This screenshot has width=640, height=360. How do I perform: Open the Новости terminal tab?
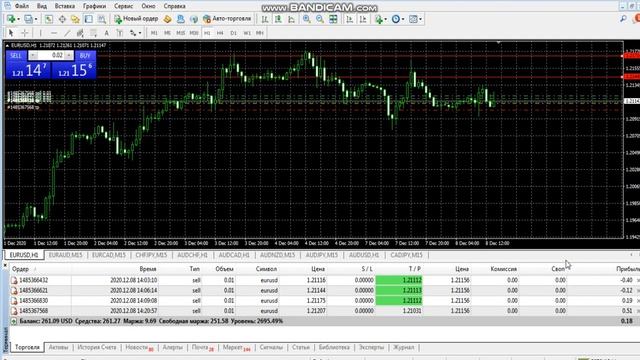point(139,347)
